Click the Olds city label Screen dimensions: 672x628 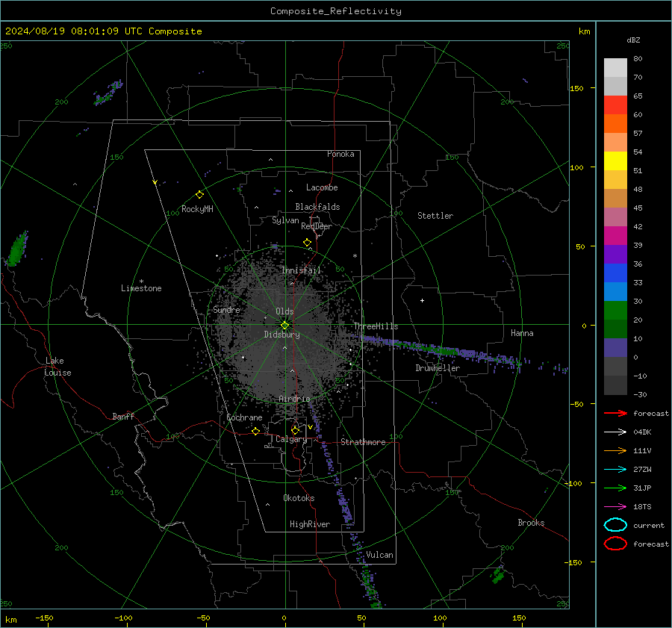click(284, 311)
